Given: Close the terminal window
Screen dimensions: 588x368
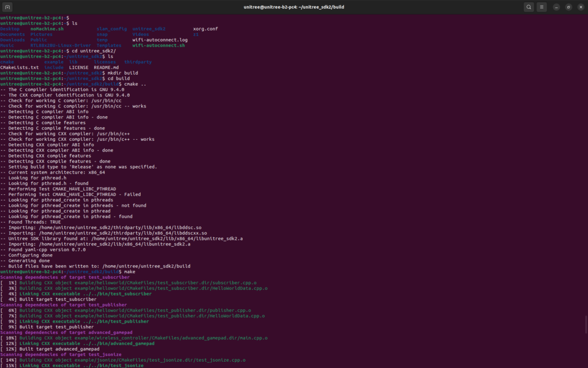Looking at the screenshot, I should click(x=579, y=7).
